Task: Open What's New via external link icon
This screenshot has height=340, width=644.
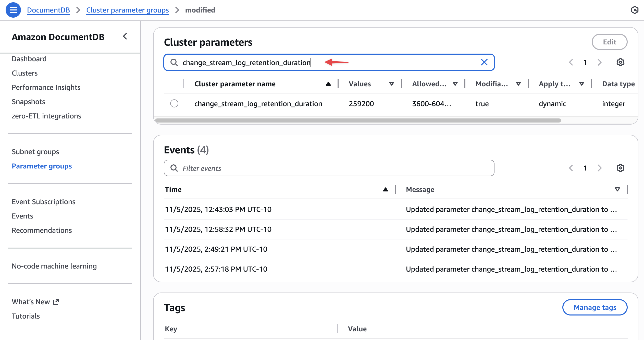Action: click(56, 301)
